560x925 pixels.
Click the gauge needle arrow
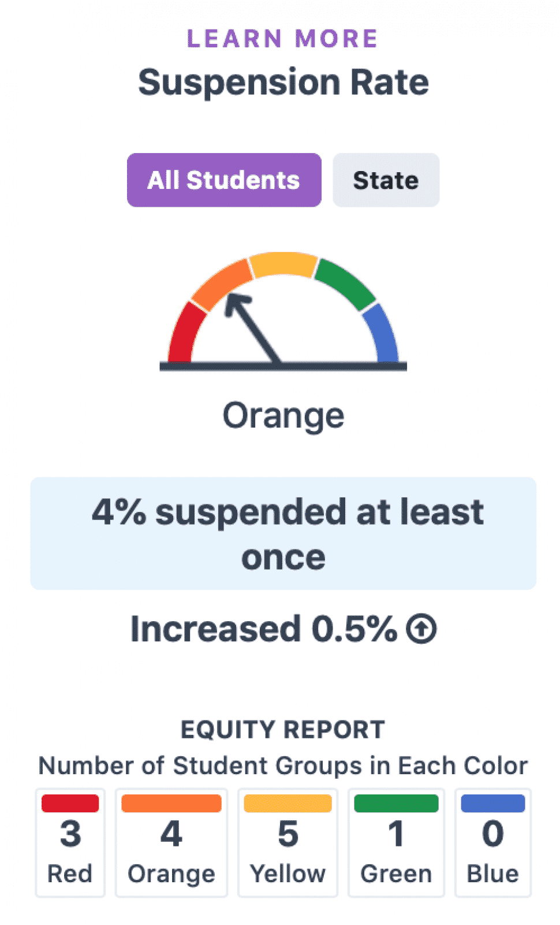coord(252,328)
